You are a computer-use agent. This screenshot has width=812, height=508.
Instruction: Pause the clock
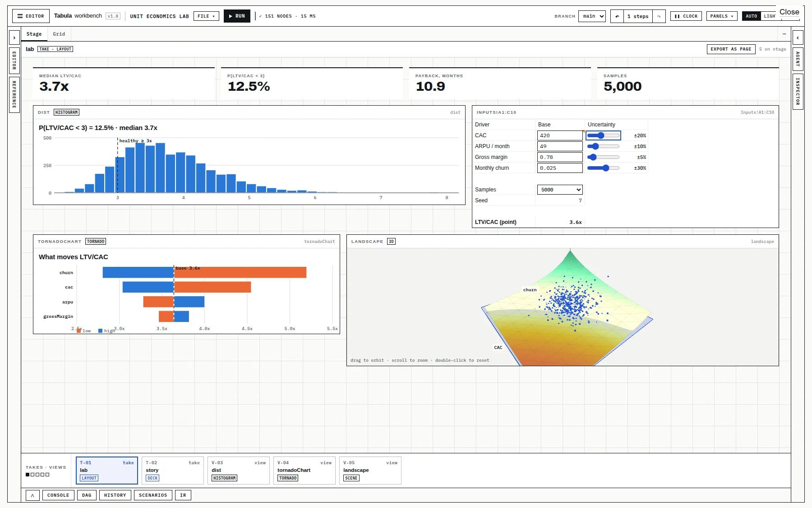coord(686,16)
